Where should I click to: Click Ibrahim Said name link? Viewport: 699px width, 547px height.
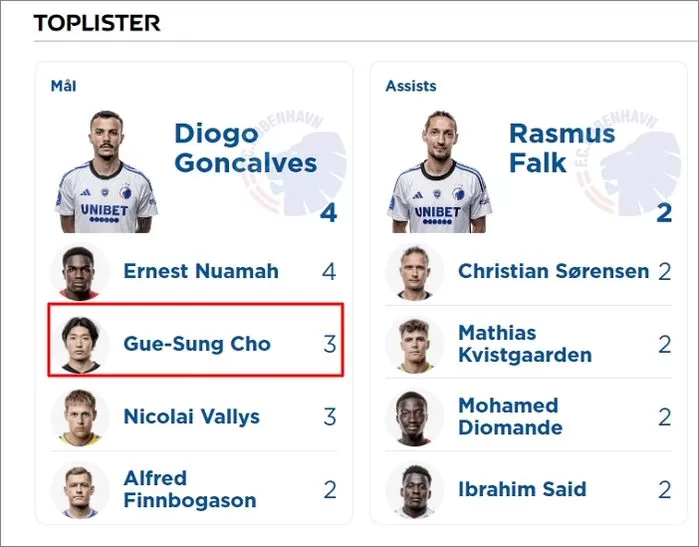522,489
